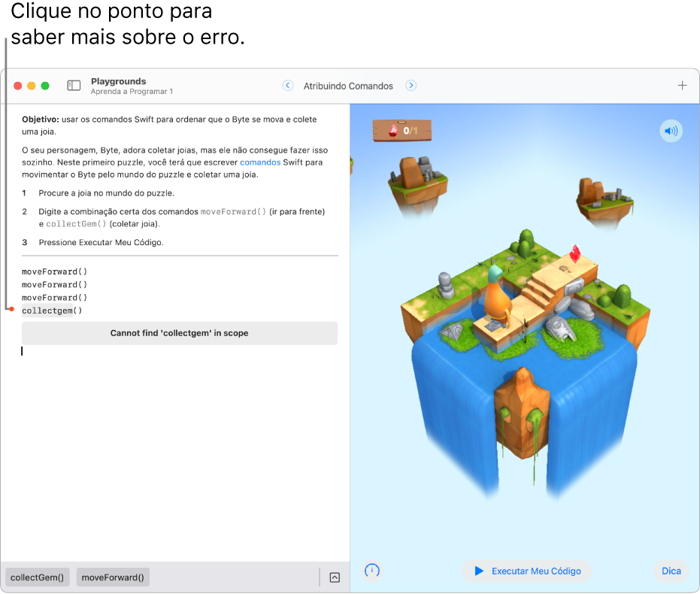Insert moveForward() from suggestion bar

pyautogui.click(x=113, y=577)
